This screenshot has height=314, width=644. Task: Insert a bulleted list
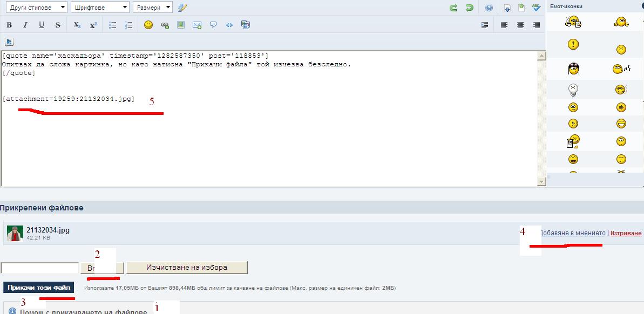(x=113, y=25)
